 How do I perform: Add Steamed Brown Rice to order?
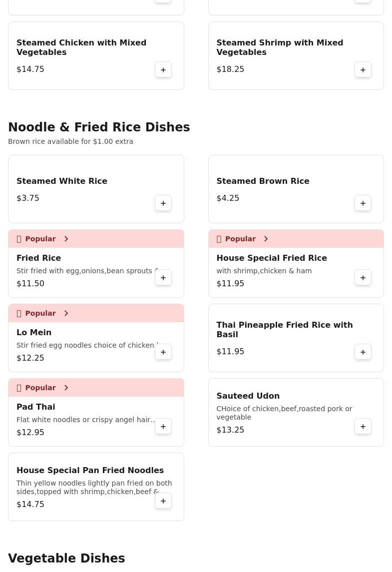click(x=363, y=203)
